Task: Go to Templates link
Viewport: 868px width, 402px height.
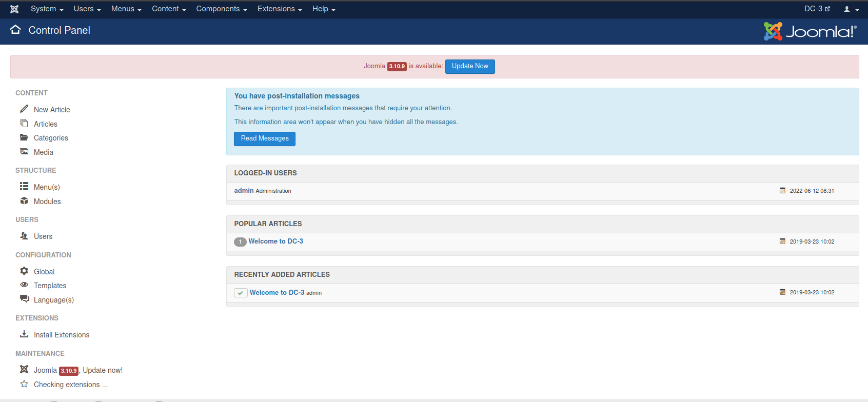Action: 50,286
